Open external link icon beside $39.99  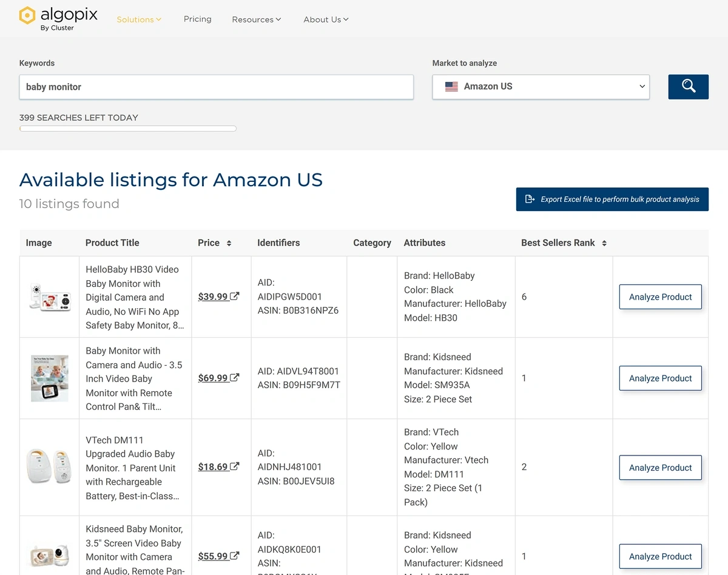coord(235,297)
